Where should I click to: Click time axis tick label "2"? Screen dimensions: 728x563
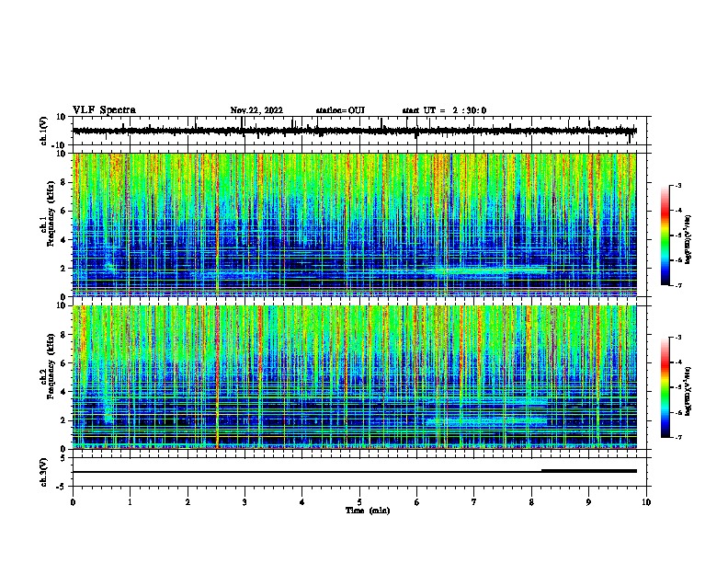[x=188, y=502]
